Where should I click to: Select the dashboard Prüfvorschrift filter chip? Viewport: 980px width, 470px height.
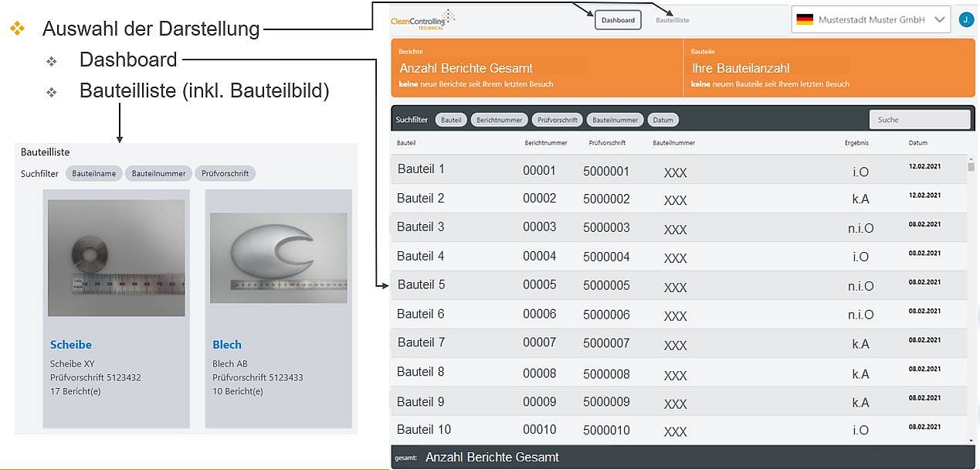pos(557,120)
